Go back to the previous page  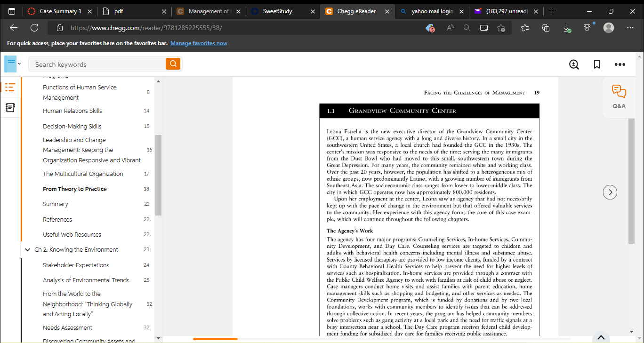pos(14,28)
